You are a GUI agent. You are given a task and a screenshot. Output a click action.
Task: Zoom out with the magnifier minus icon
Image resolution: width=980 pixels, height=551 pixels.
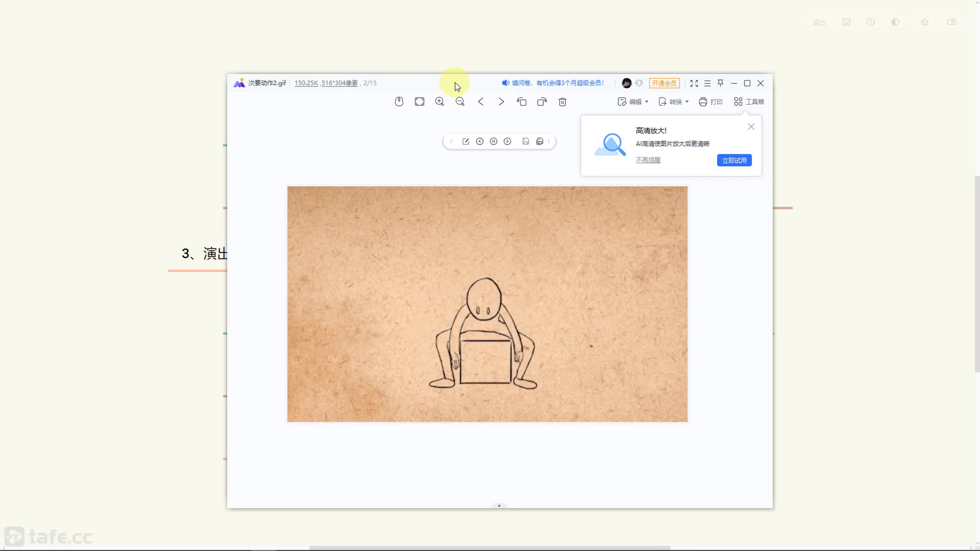460,101
